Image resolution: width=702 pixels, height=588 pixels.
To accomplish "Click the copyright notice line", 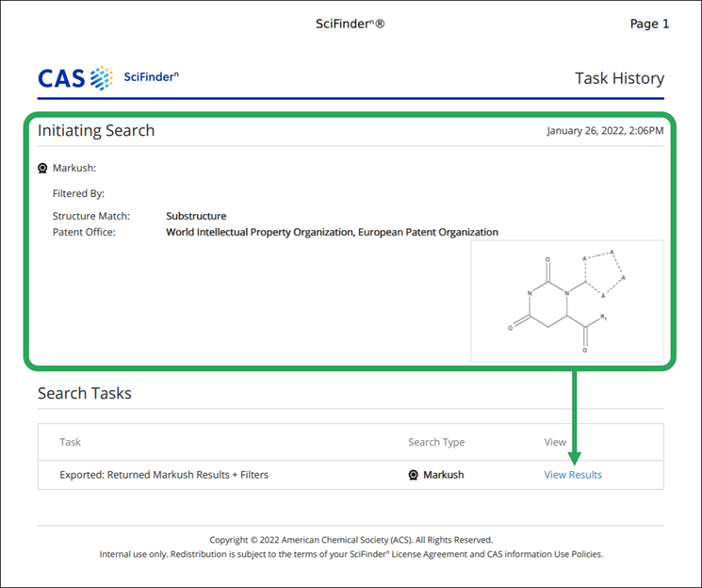I will coord(351,540).
